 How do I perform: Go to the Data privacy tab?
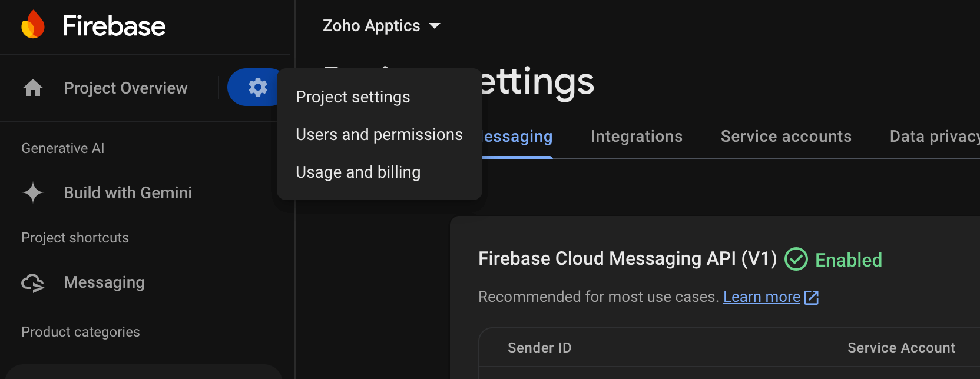934,137
